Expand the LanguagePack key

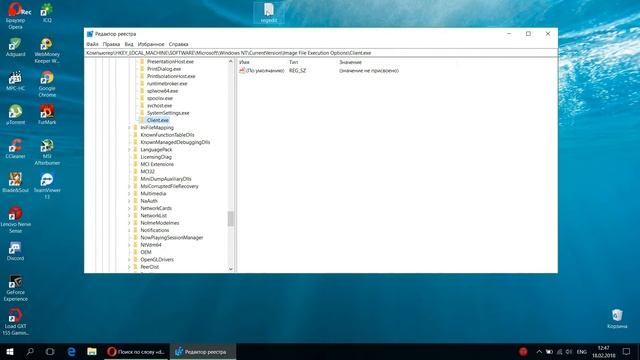point(129,150)
